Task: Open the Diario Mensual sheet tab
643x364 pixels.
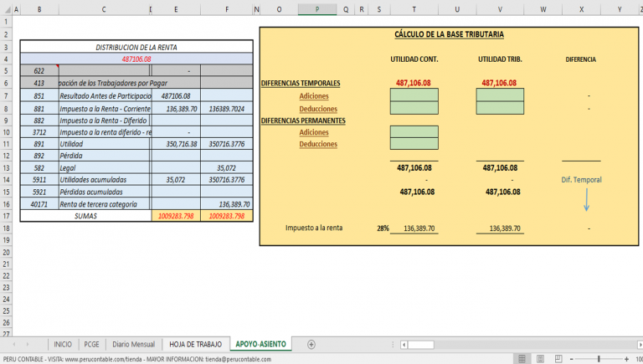Action: click(x=134, y=344)
